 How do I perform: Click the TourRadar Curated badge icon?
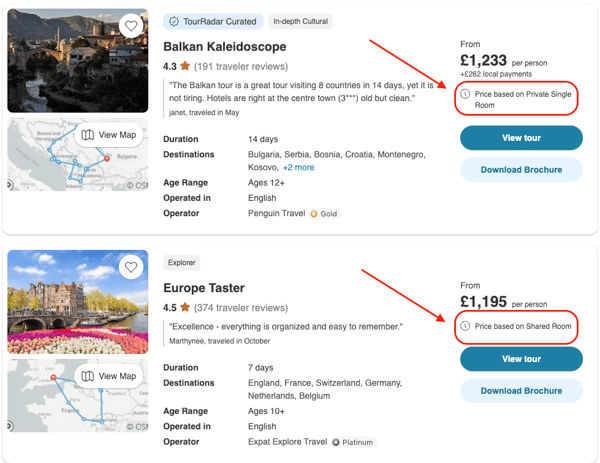click(174, 21)
